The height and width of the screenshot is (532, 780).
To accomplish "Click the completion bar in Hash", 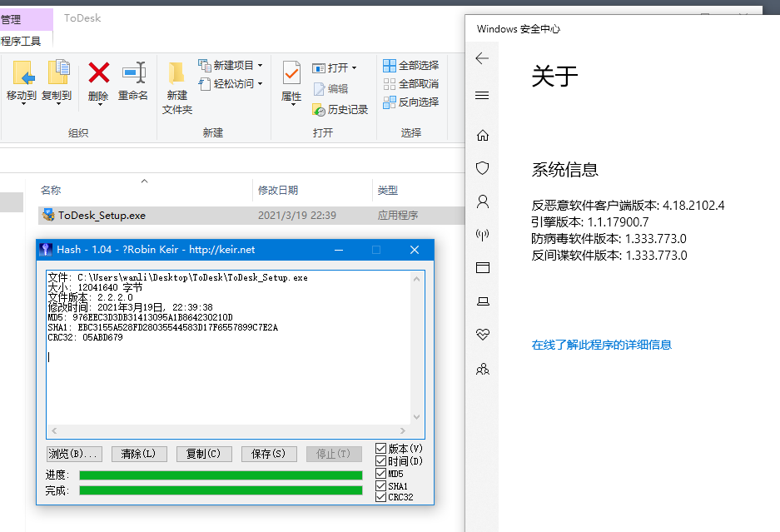I will [x=221, y=490].
